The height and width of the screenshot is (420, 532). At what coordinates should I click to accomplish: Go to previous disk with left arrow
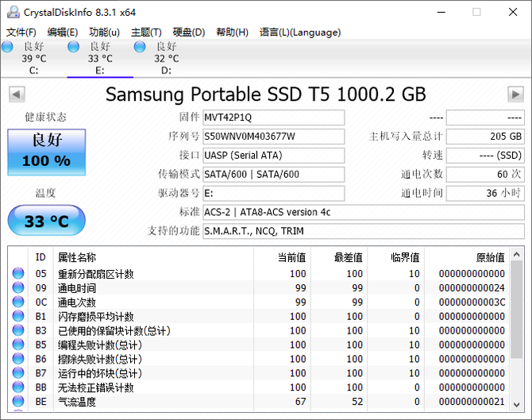(17, 94)
